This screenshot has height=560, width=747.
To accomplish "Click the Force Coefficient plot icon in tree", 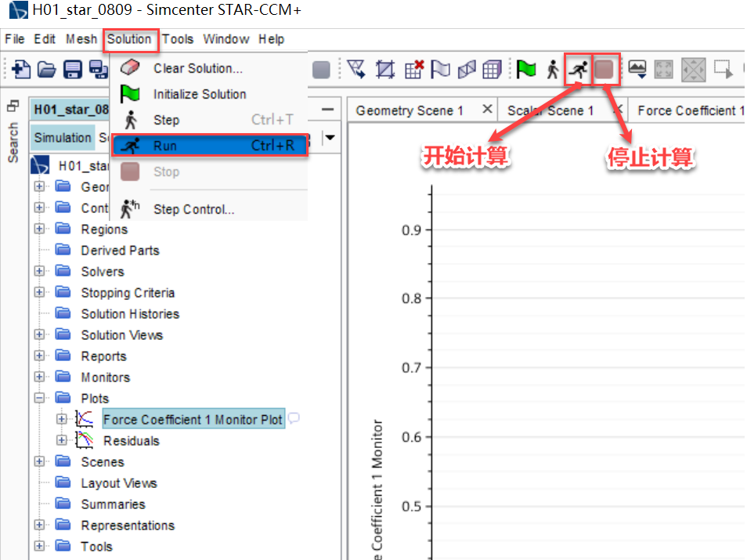I will (85, 419).
